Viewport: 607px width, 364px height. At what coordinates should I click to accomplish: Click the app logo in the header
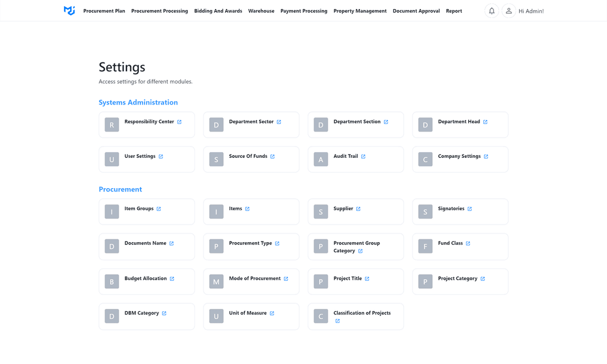point(69,11)
